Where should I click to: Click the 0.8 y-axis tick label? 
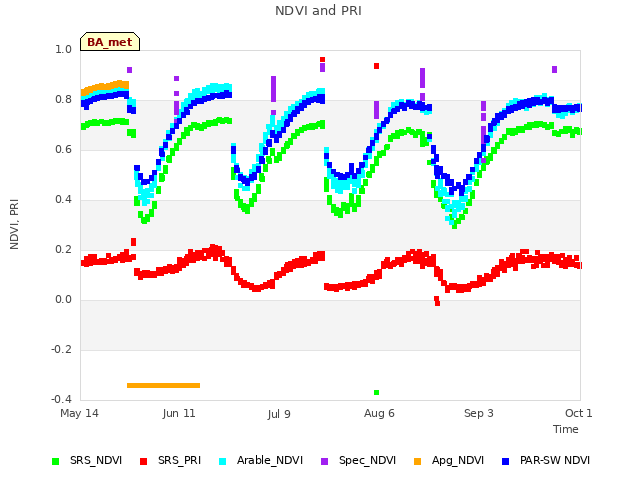point(63,100)
